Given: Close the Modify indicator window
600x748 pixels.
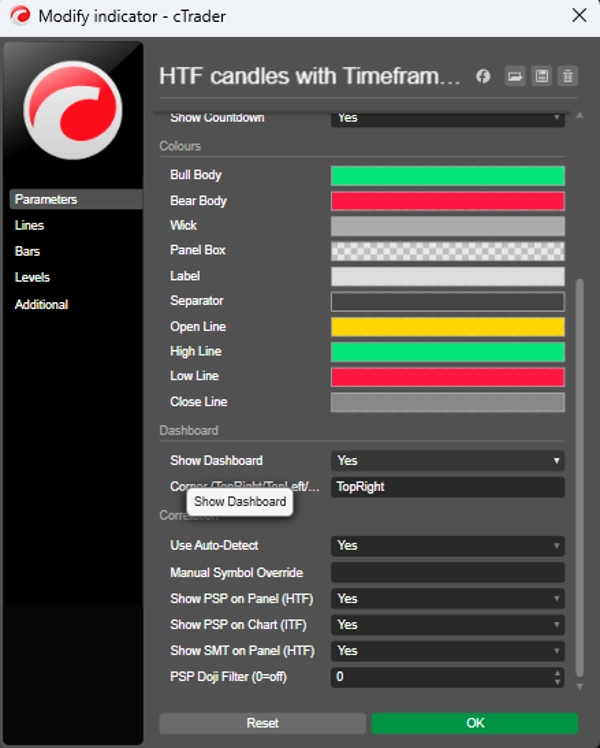Looking at the screenshot, I should pos(579,15).
